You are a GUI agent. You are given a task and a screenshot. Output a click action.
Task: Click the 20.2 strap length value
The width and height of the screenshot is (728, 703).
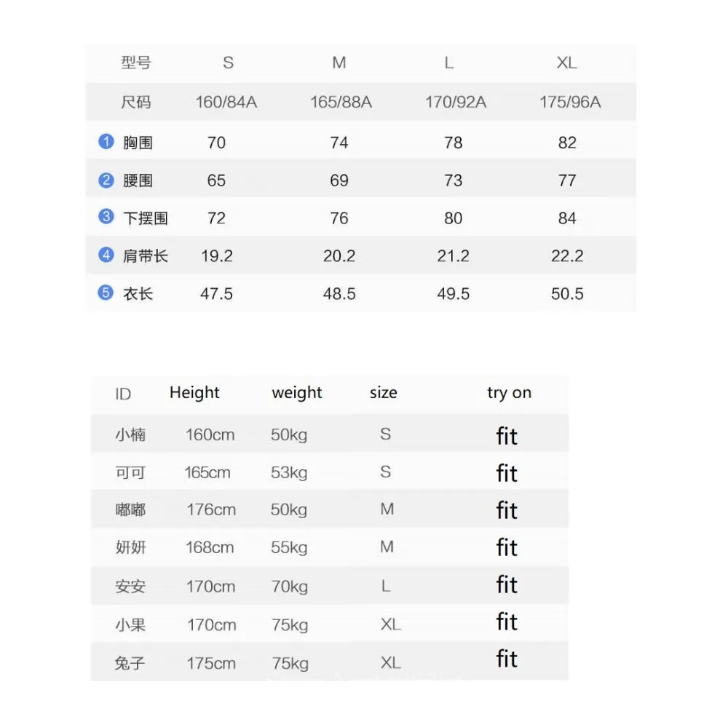tap(339, 255)
